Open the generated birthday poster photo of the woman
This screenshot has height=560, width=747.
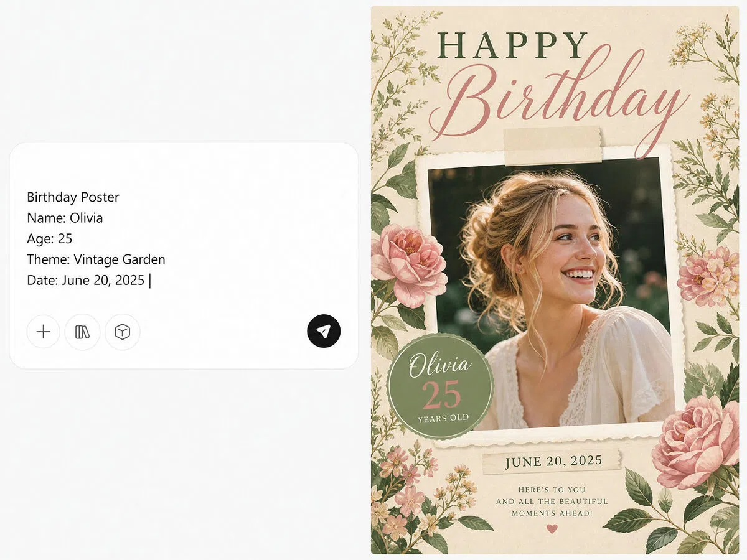(x=552, y=294)
